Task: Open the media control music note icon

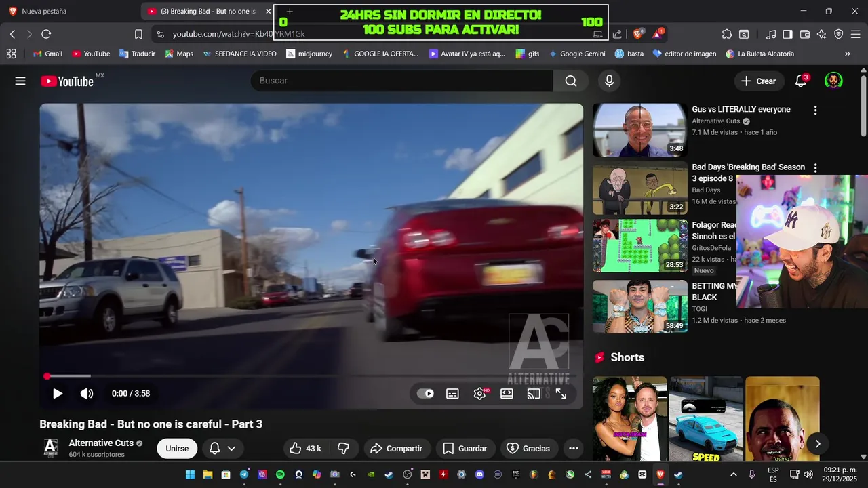Action: pyautogui.click(x=771, y=34)
